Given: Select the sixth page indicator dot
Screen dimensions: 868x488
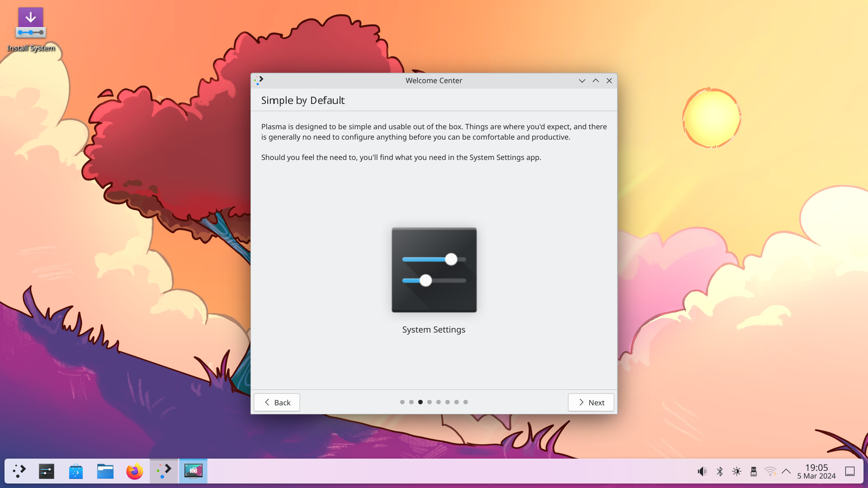Looking at the screenshot, I should point(448,402).
